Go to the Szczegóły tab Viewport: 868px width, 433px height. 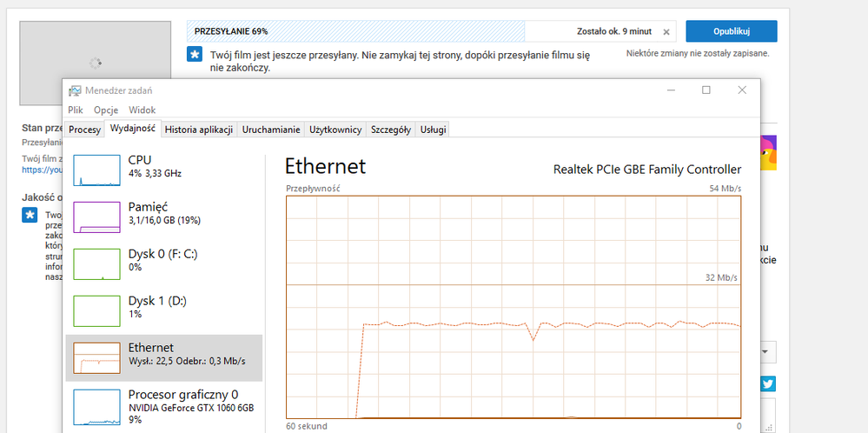pos(390,130)
